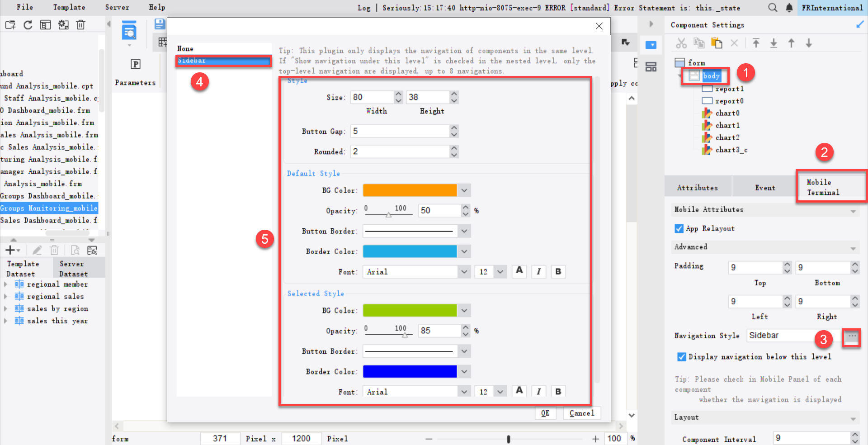Click the edit dataset pencil icon
Image resolution: width=868 pixels, height=445 pixels.
coord(37,250)
